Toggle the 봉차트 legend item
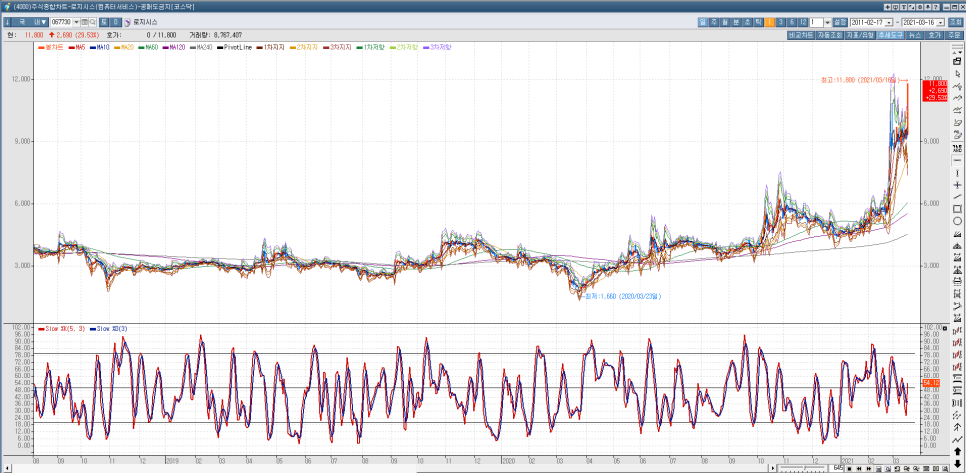The width and height of the screenshot is (966, 473). [x=51, y=47]
